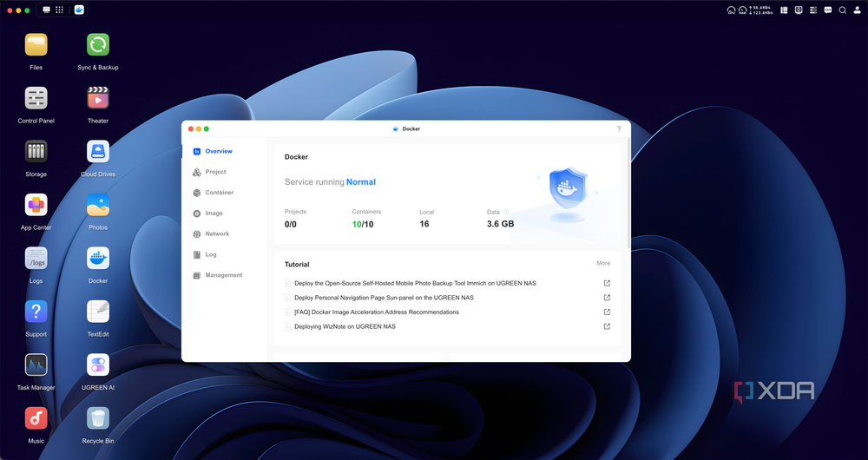868x460 pixels.
Task: Click the Normal service status text
Action: (361, 182)
